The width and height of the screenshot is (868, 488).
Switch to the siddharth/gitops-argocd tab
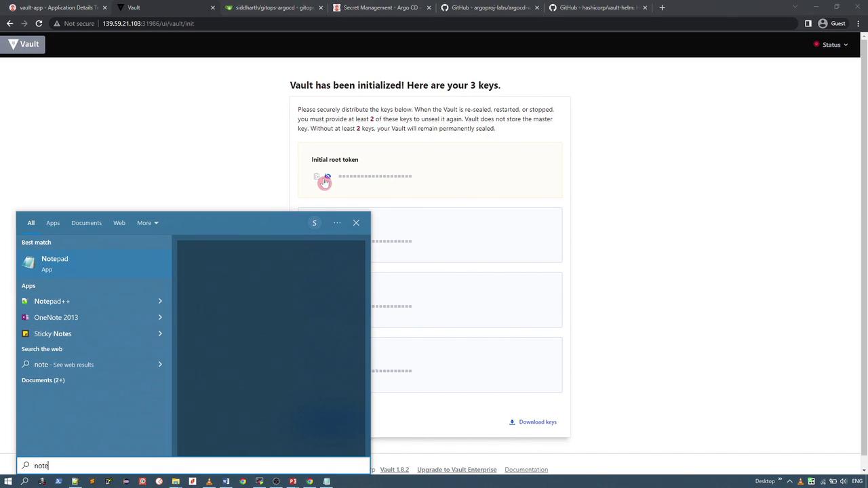point(274,7)
